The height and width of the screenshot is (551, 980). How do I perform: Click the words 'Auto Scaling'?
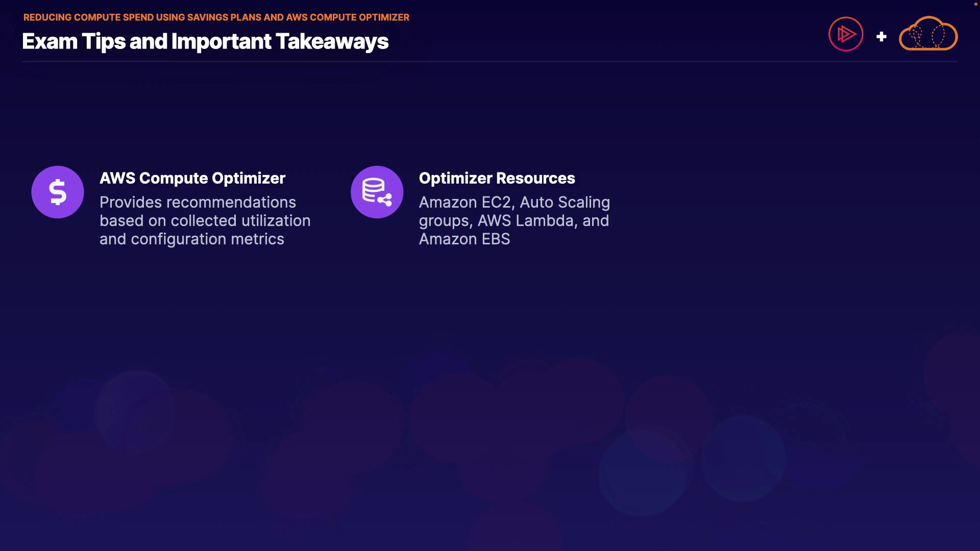click(x=565, y=203)
